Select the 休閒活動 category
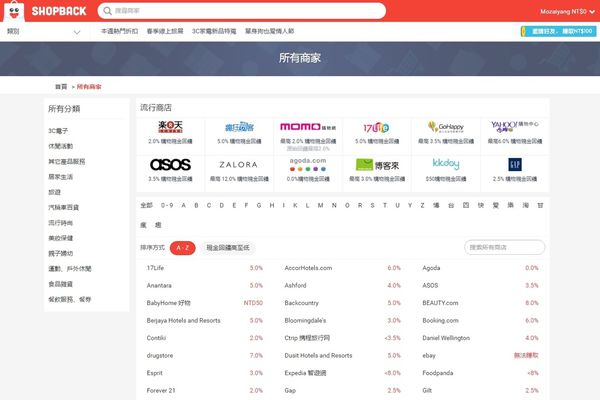 pos(60,146)
